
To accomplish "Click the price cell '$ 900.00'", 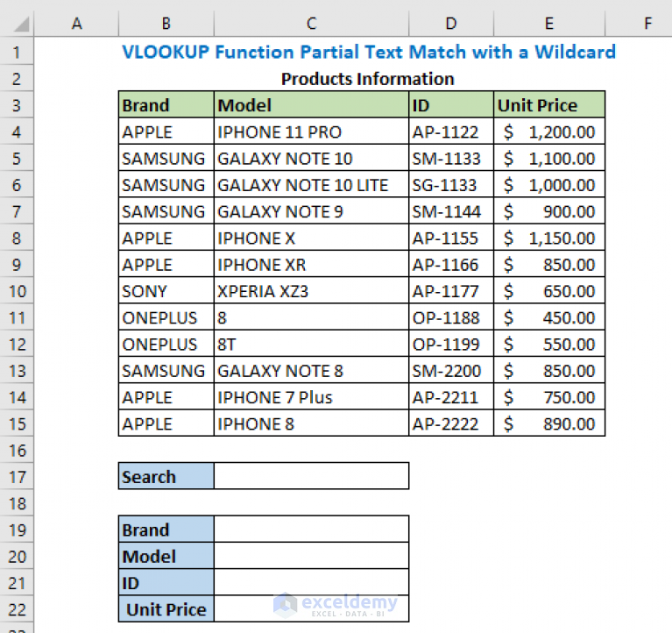I will (549, 211).
